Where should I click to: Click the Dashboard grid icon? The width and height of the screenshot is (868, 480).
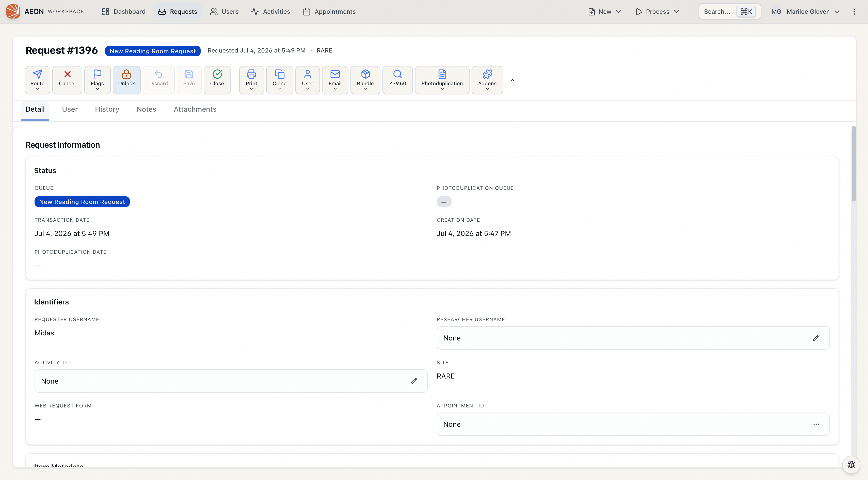tap(105, 11)
